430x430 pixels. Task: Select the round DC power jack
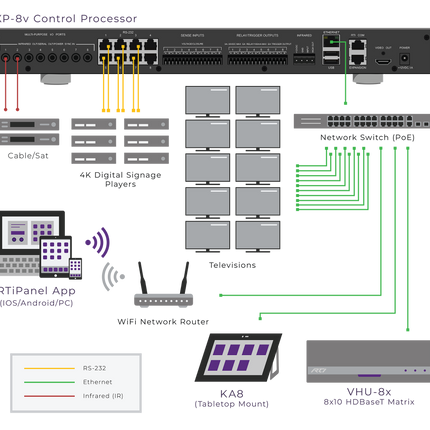[x=404, y=59]
